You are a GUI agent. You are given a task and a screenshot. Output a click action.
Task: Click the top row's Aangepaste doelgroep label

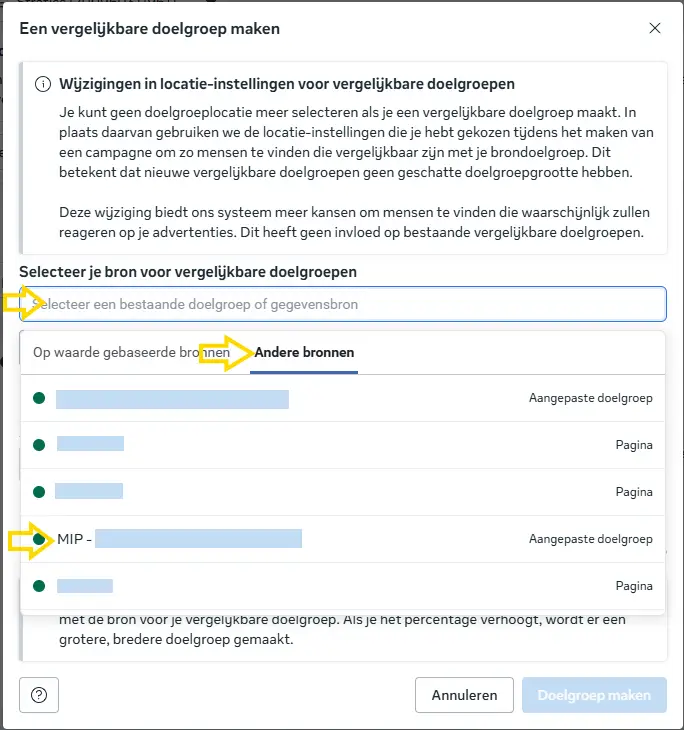pos(590,398)
